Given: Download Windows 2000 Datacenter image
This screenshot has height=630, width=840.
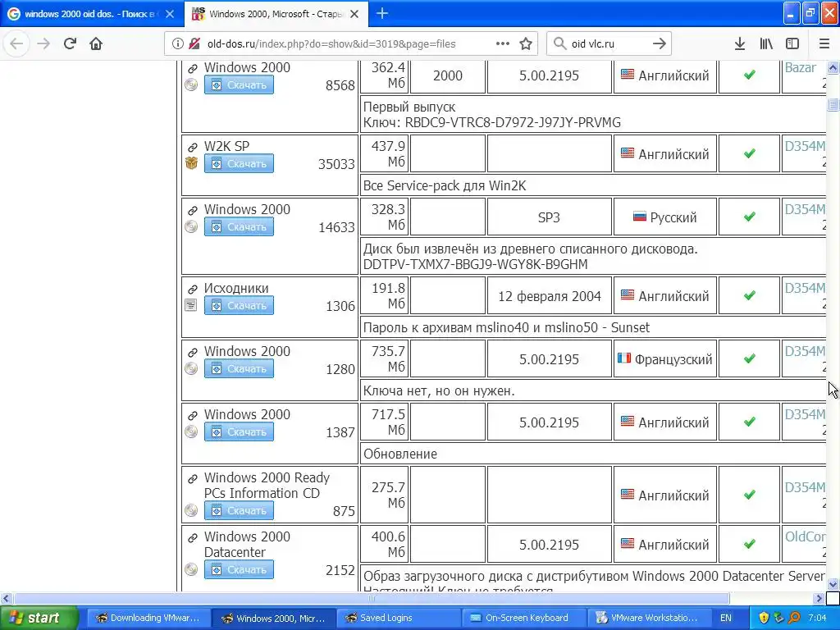Looking at the screenshot, I should [x=239, y=569].
